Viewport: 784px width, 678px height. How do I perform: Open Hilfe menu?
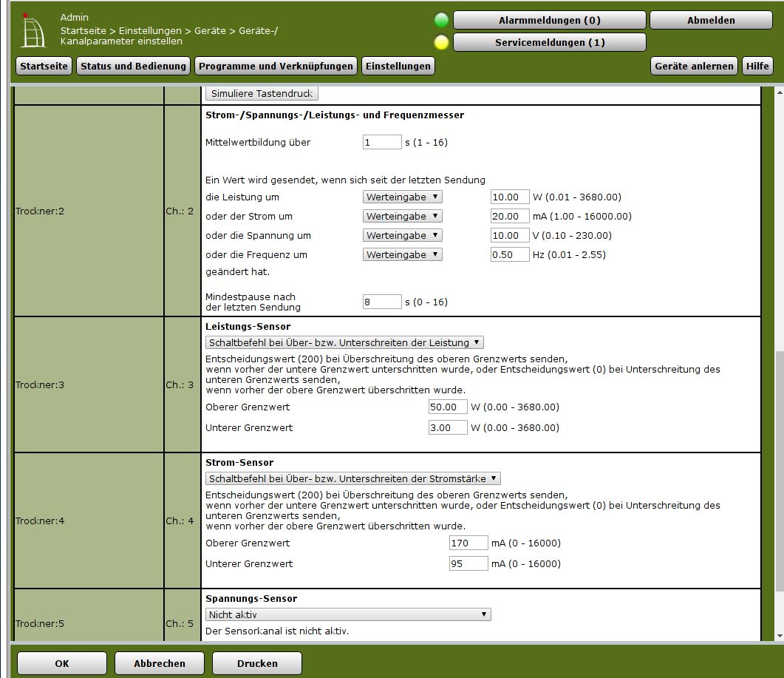757,66
